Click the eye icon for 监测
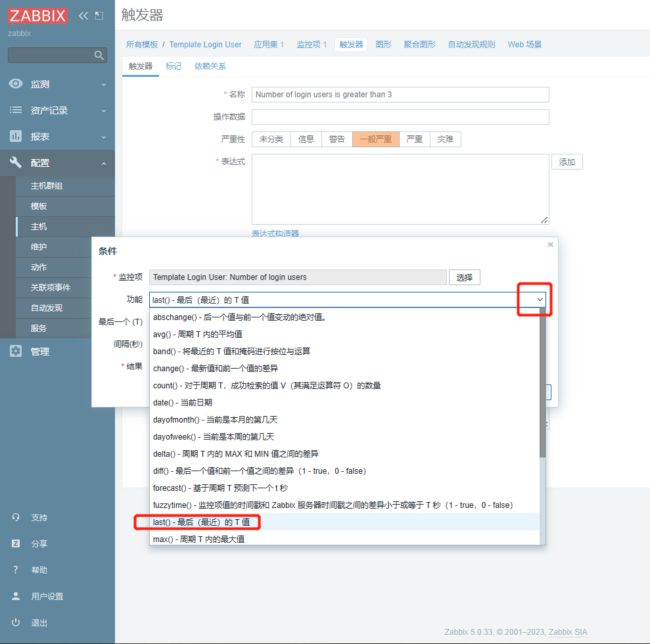 click(x=16, y=83)
